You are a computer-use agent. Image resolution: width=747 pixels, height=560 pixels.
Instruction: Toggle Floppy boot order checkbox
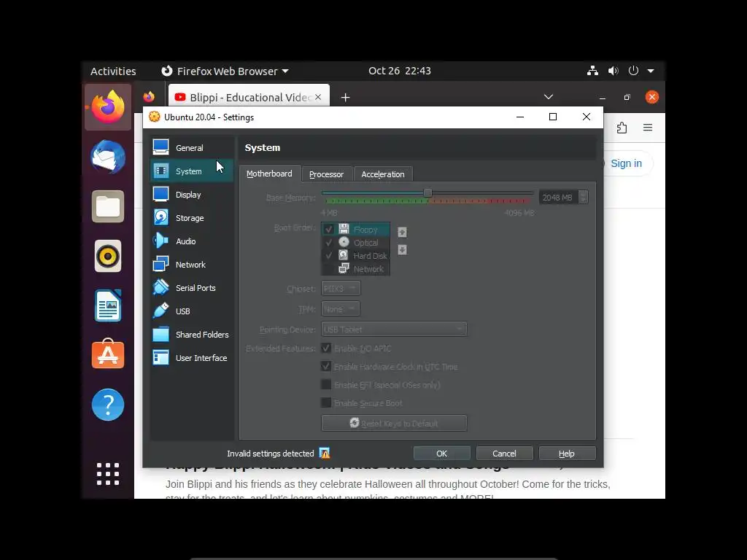pyautogui.click(x=329, y=229)
